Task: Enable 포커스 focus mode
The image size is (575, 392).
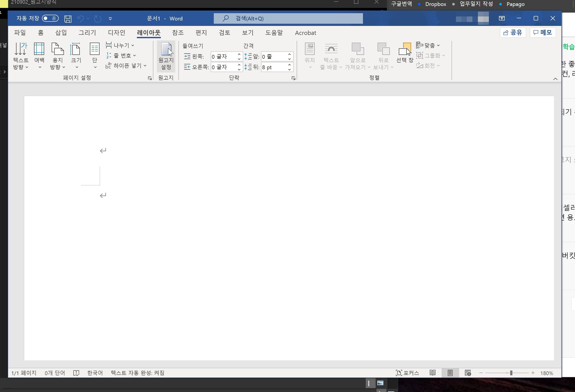Action: point(407,373)
